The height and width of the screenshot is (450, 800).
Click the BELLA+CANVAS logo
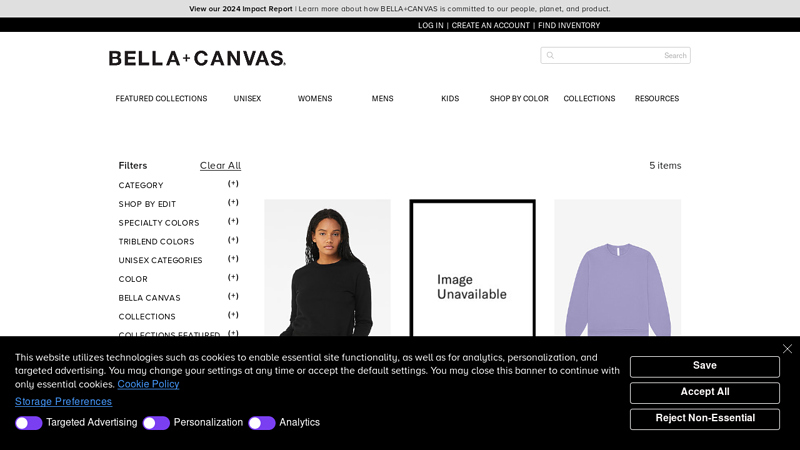tap(197, 58)
